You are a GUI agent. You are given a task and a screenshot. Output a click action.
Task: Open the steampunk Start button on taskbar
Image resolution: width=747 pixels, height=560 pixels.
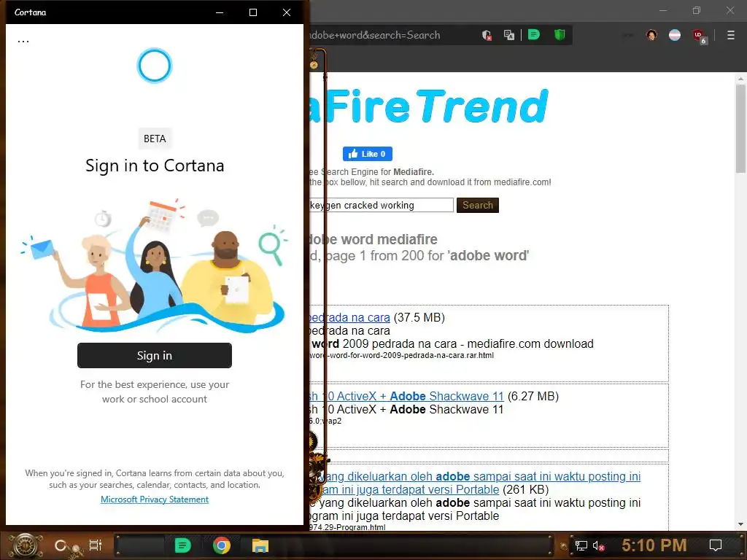26,545
